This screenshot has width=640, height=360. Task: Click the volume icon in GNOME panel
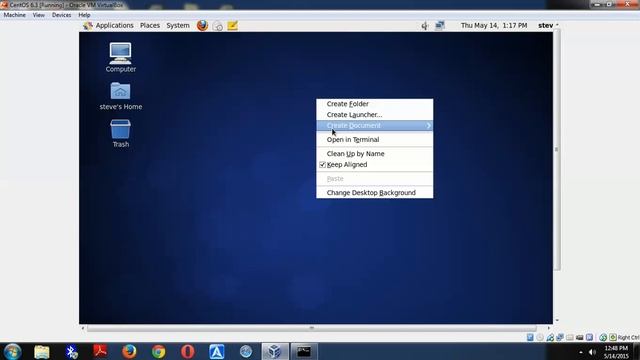coord(424,26)
